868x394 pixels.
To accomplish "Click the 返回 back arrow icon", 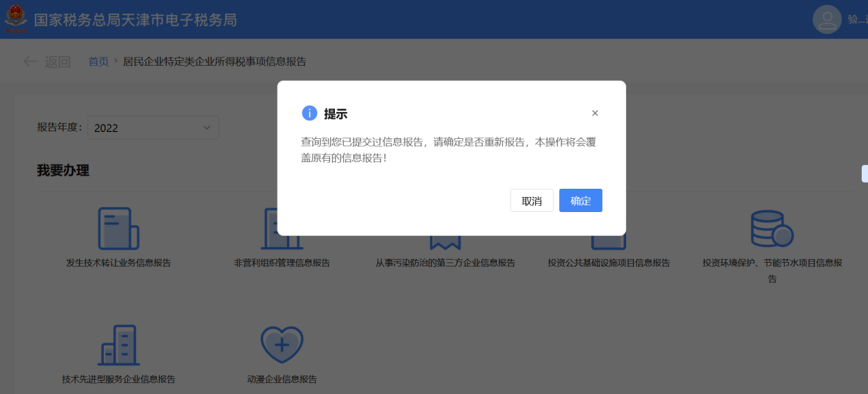I will click(x=29, y=61).
